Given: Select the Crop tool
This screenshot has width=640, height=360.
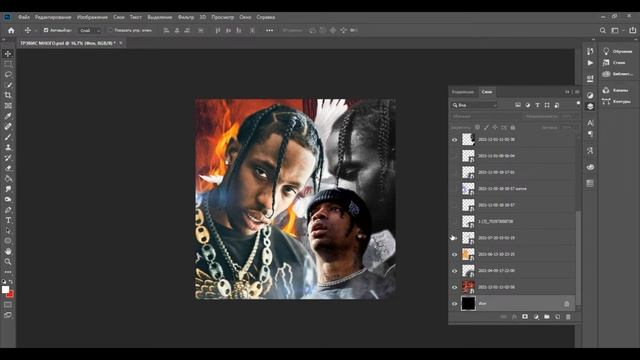Looking at the screenshot, I should 8,95.
